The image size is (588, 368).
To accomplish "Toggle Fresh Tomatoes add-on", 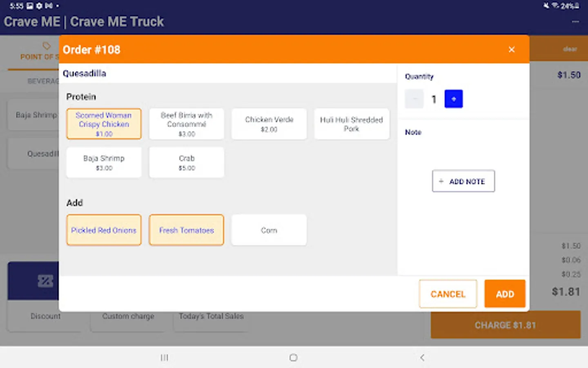I will (187, 230).
